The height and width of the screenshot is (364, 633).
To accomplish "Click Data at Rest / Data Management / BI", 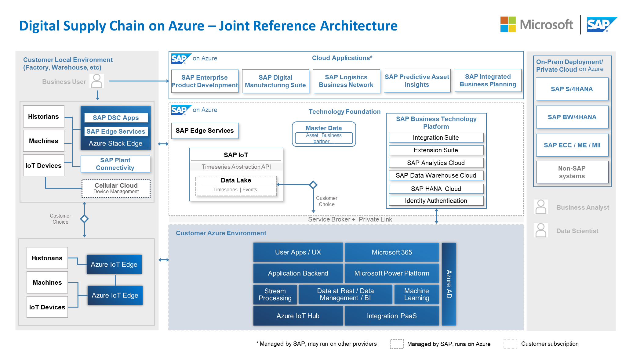I will pos(345,294).
